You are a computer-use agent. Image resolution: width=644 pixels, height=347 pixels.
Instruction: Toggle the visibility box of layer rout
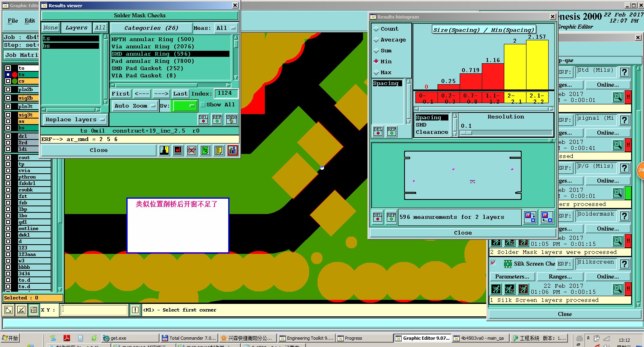point(8,158)
